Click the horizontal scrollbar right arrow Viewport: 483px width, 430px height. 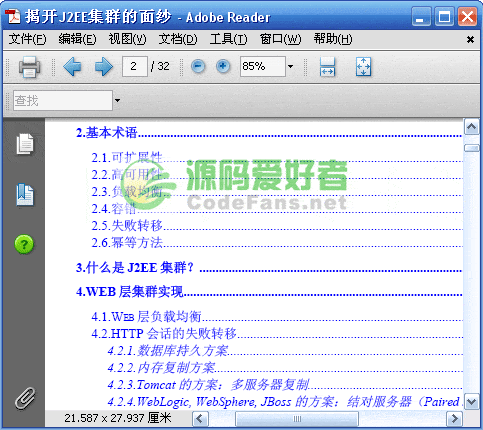[455, 418]
